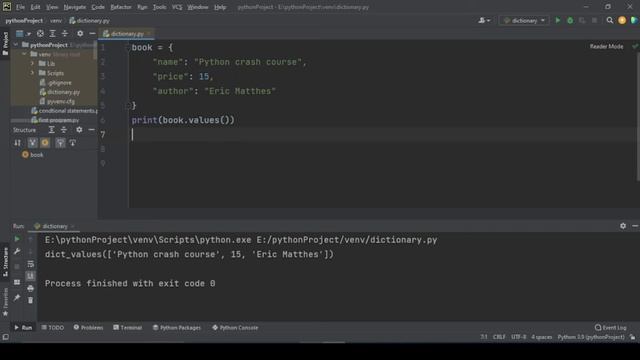Click the print icon in Run panel
The image size is (640, 360).
(31, 289)
